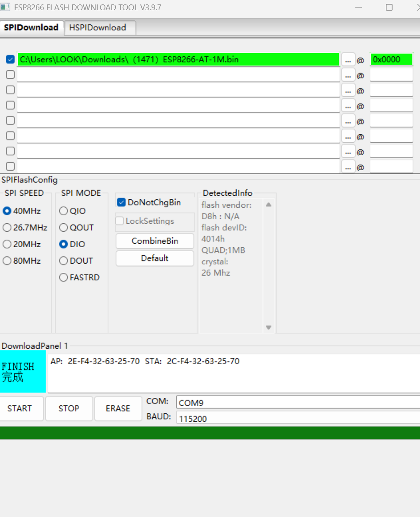Switch to the HSPIDownload tab
Screen dimensions: 420x517
click(100, 27)
